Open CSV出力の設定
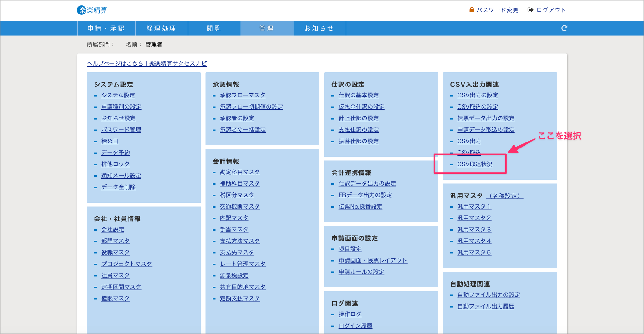Screen dimensions: 644x334 click(x=478, y=95)
